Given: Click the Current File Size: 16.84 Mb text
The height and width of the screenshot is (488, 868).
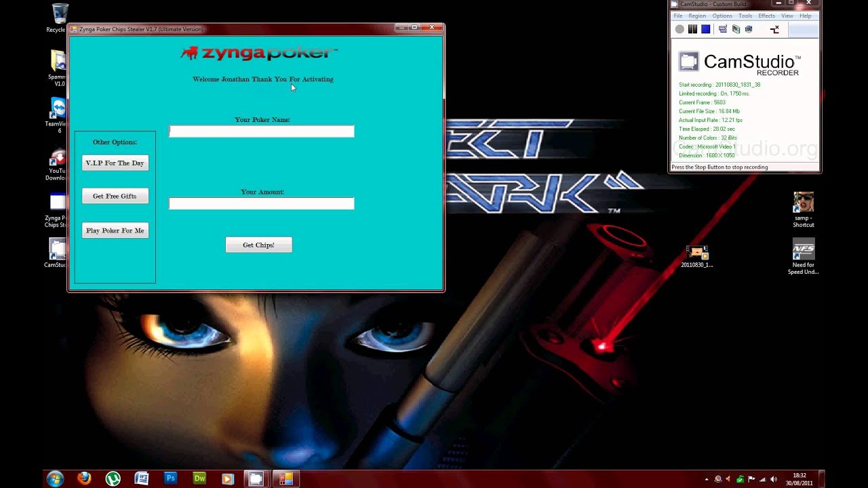Looking at the screenshot, I should 709,111.
